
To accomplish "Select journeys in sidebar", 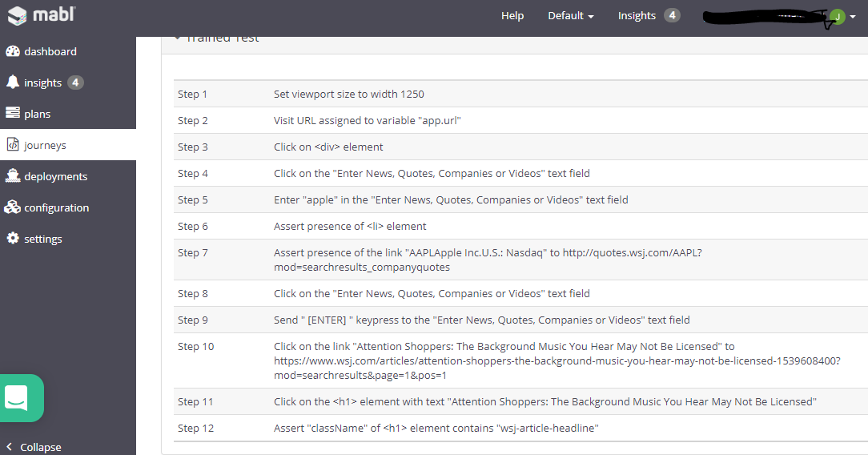I will pos(45,145).
